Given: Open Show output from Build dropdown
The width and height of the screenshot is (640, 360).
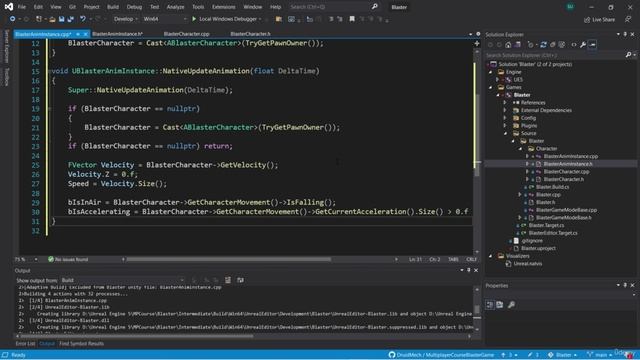Looking at the screenshot, I should pyautogui.click(x=122, y=280).
